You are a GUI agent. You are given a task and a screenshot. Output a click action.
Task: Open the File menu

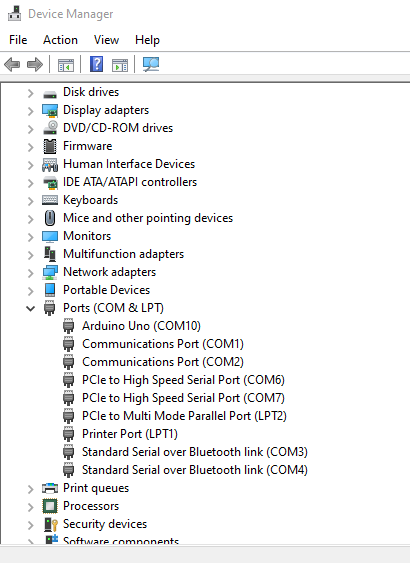(x=18, y=40)
